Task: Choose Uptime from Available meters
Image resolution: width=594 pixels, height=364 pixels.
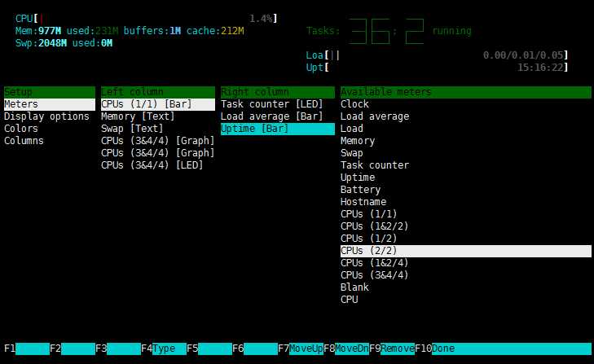Action: pyautogui.click(x=358, y=178)
